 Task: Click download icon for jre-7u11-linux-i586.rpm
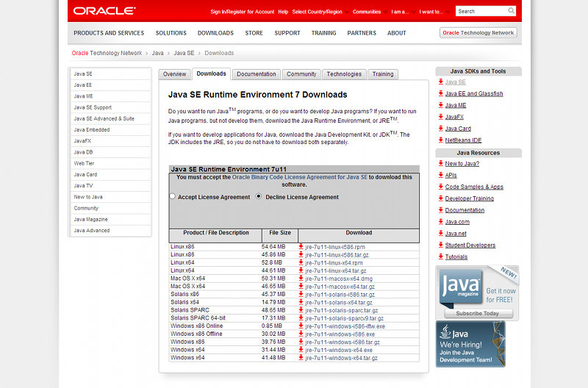[301, 246]
